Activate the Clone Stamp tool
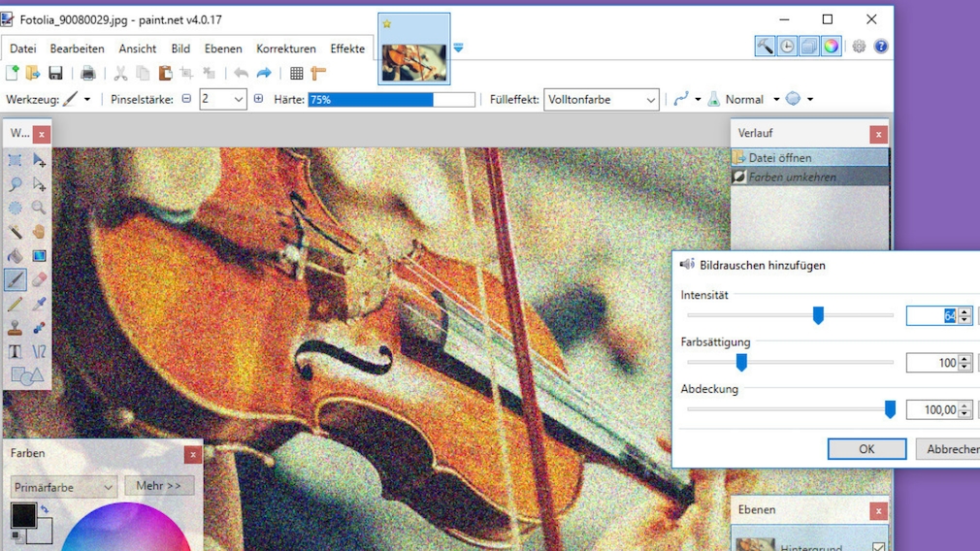 [16, 328]
